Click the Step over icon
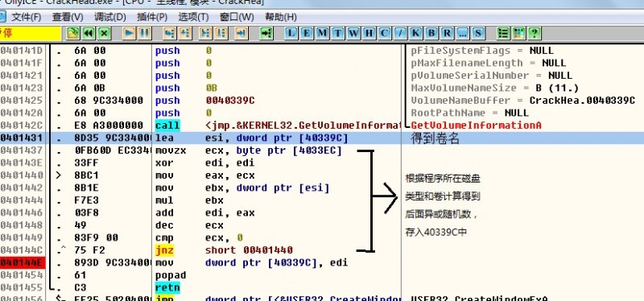The image size is (644, 301). click(x=184, y=33)
